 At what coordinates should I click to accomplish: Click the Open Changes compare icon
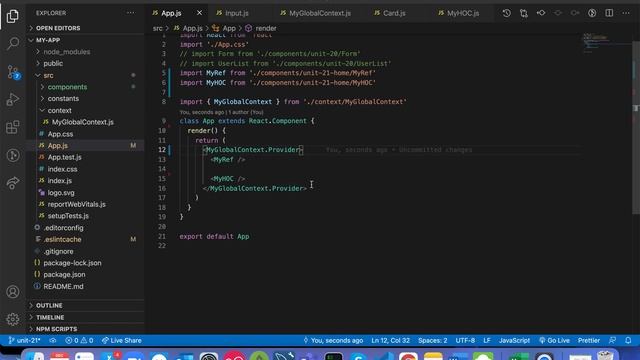pos(524,13)
